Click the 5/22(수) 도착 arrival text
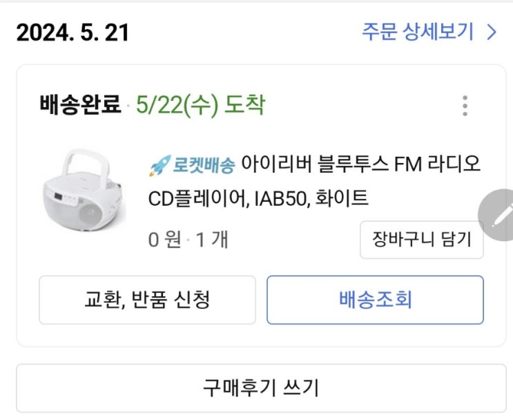 click(200, 106)
